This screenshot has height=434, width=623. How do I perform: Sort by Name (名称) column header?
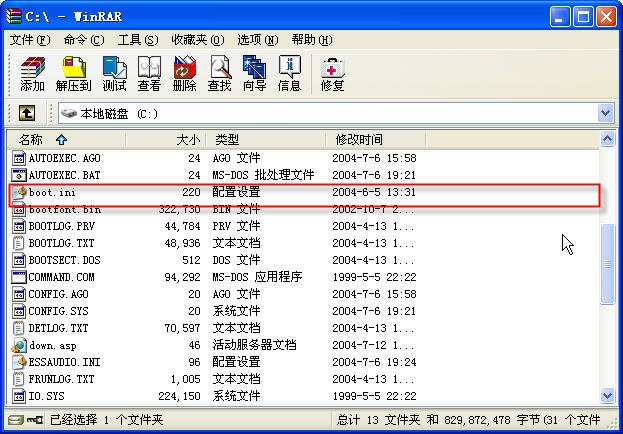pos(66,140)
